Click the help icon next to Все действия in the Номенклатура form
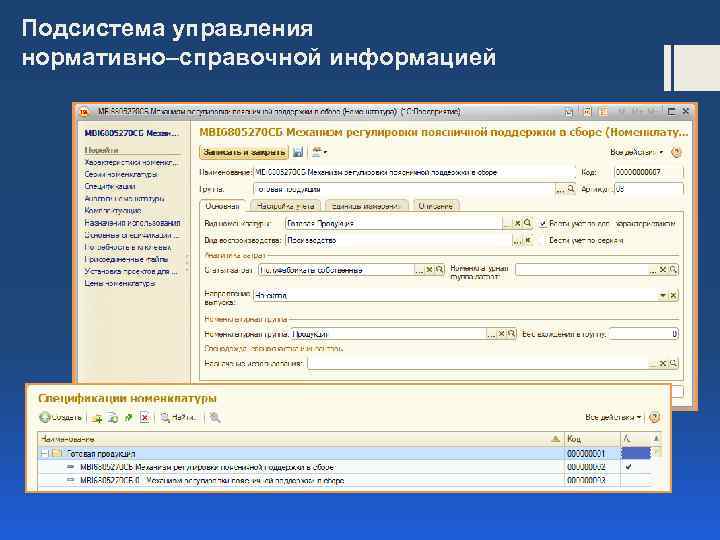Viewport: 720px width, 540px height. click(x=676, y=152)
